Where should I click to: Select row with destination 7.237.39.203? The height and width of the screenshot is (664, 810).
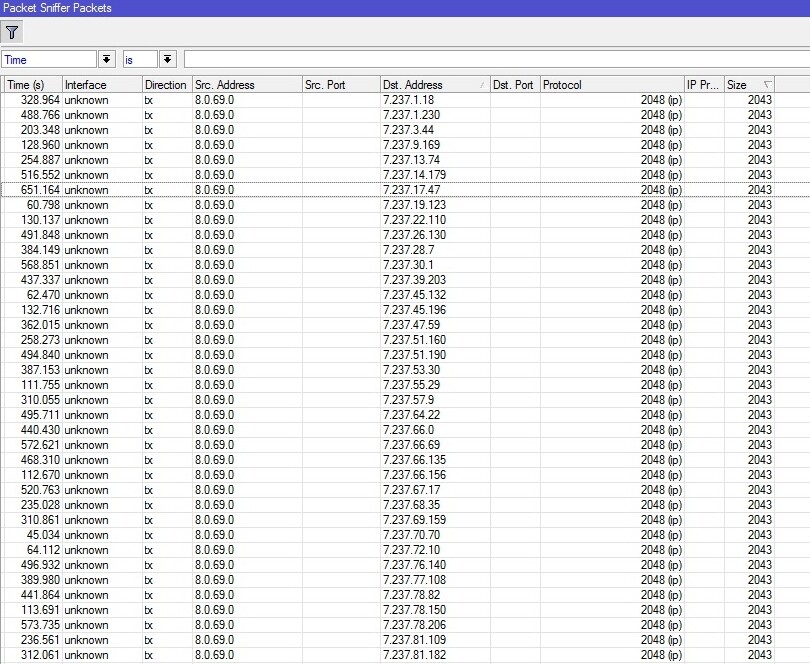point(405,280)
